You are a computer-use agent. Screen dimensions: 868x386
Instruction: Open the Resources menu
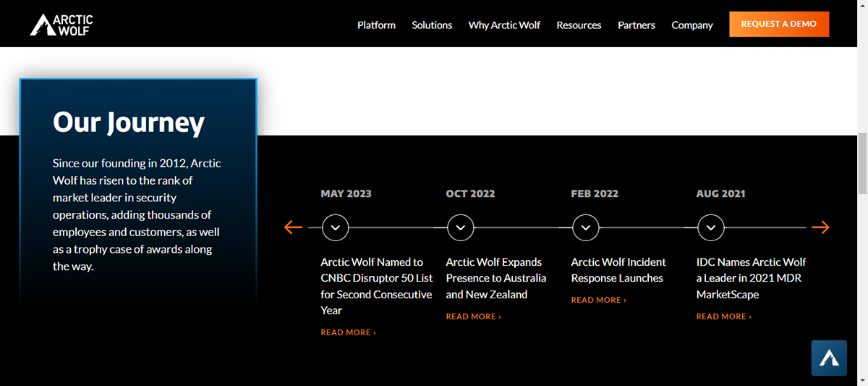(x=579, y=25)
